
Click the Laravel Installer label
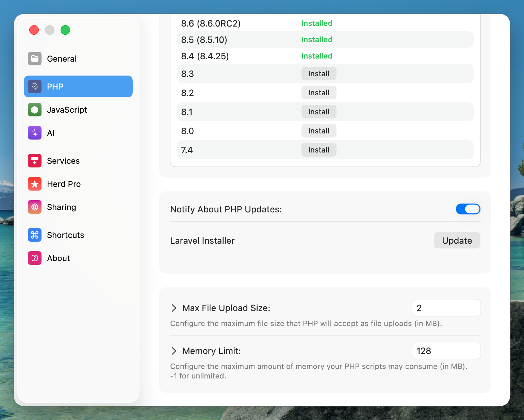(202, 241)
